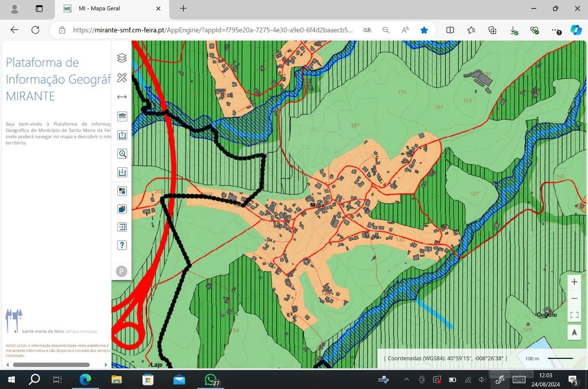The image size is (588, 389).
Task: Click the help question mark icon
Action: (122, 245)
